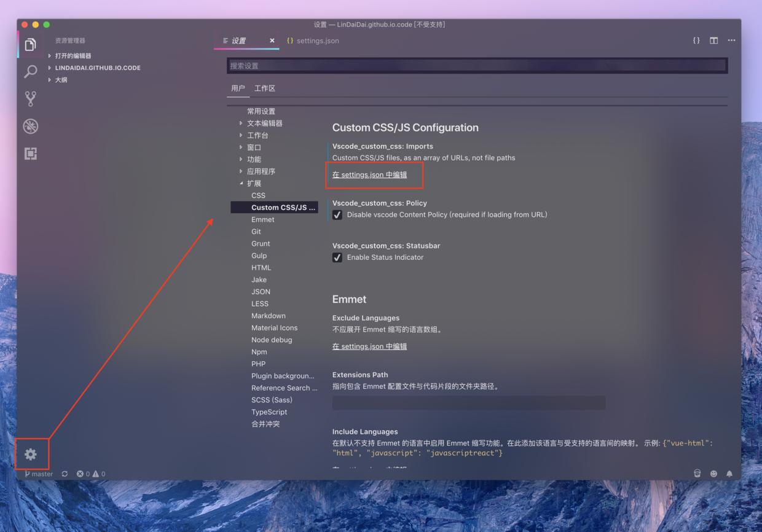Open the Explorer view in activity bar
The width and height of the screenshot is (762, 532).
click(30, 45)
